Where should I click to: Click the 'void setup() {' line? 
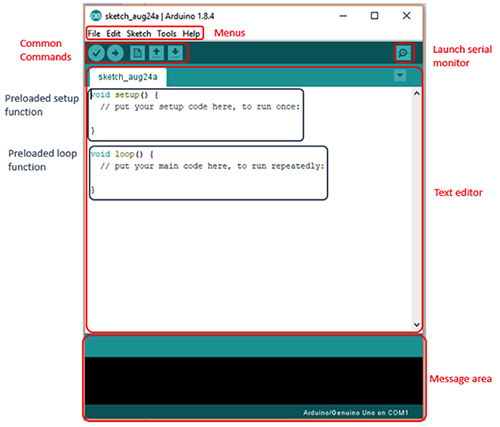(x=125, y=95)
